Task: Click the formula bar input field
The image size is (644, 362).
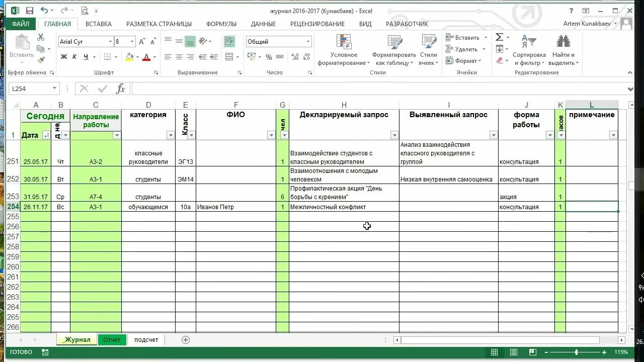Action: point(378,89)
